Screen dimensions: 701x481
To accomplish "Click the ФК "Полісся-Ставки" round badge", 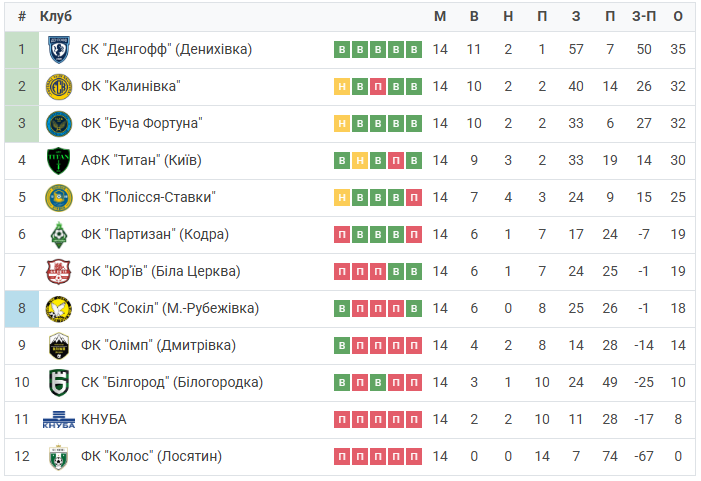I will pos(59,198).
